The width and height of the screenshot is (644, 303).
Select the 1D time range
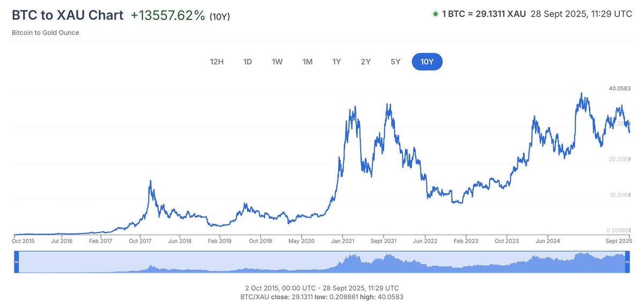pos(247,62)
